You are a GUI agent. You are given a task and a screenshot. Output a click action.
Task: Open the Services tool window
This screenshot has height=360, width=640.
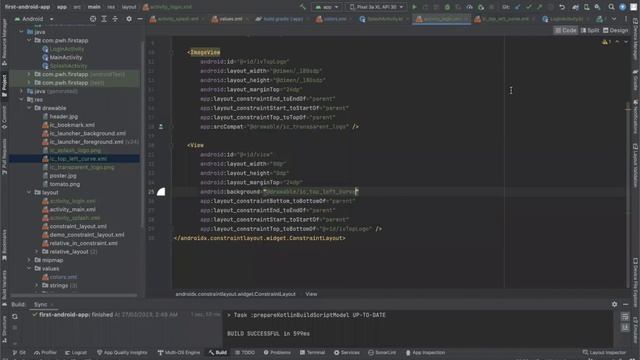click(347, 352)
